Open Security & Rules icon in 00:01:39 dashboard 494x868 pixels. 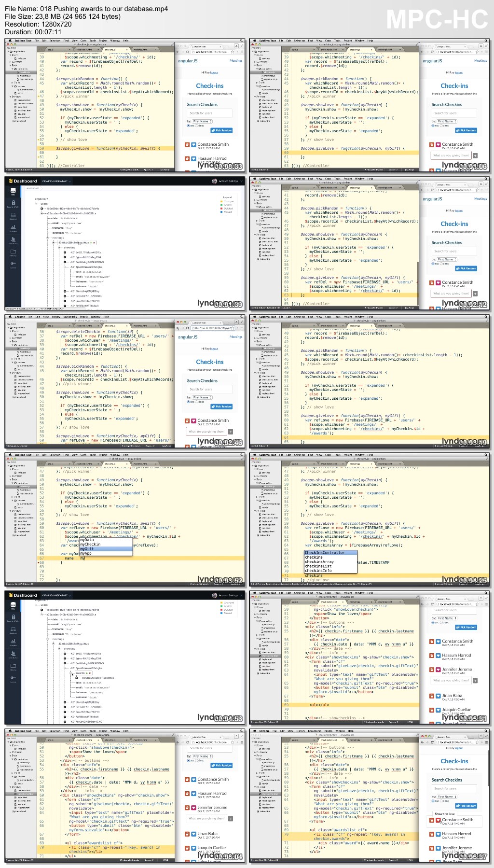tap(13, 204)
